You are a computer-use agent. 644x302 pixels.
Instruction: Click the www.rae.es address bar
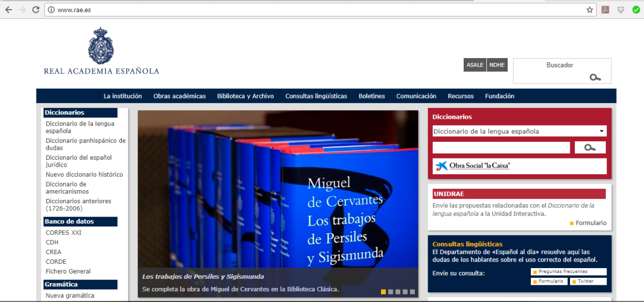(319, 10)
